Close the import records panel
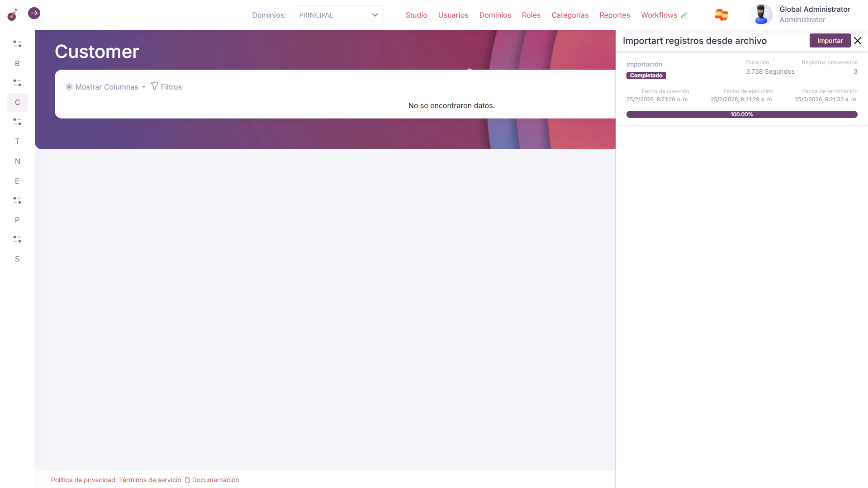868x488 pixels. (857, 41)
